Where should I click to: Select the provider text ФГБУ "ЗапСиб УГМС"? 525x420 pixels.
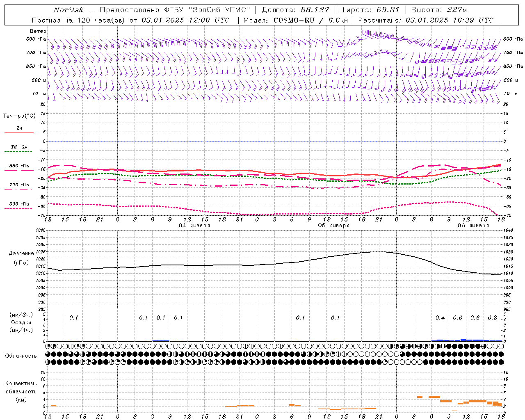[207, 10]
